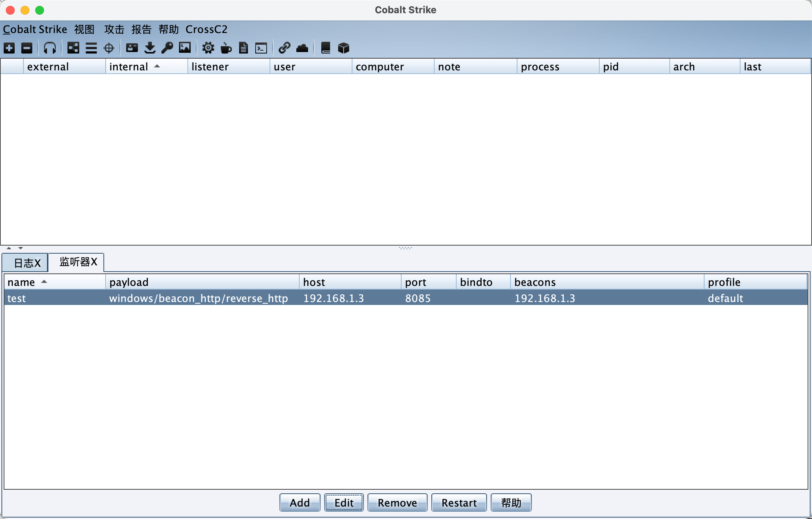Screen dimensions: 812x519
Task: Click the cloud manage web server icon
Action: click(302, 48)
